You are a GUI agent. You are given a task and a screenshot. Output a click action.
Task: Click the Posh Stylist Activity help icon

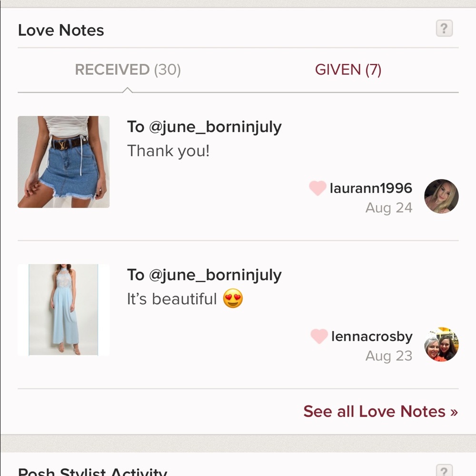(x=444, y=471)
